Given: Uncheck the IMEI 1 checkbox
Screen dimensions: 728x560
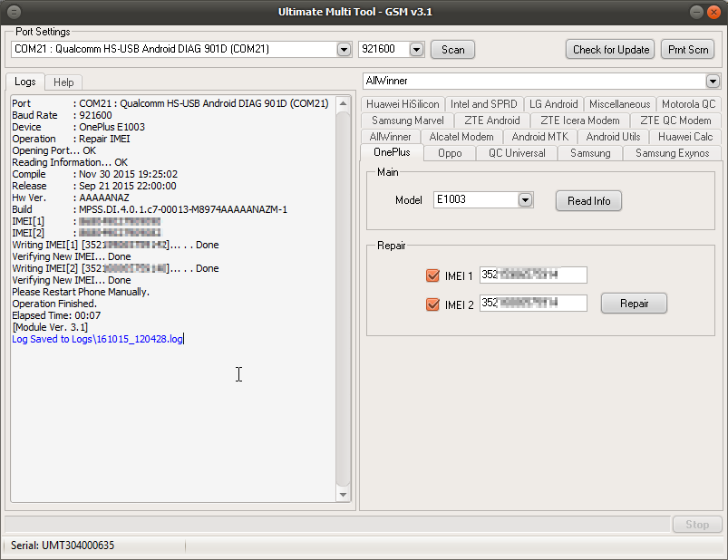Looking at the screenshot, I should click(x=432, y=275).
